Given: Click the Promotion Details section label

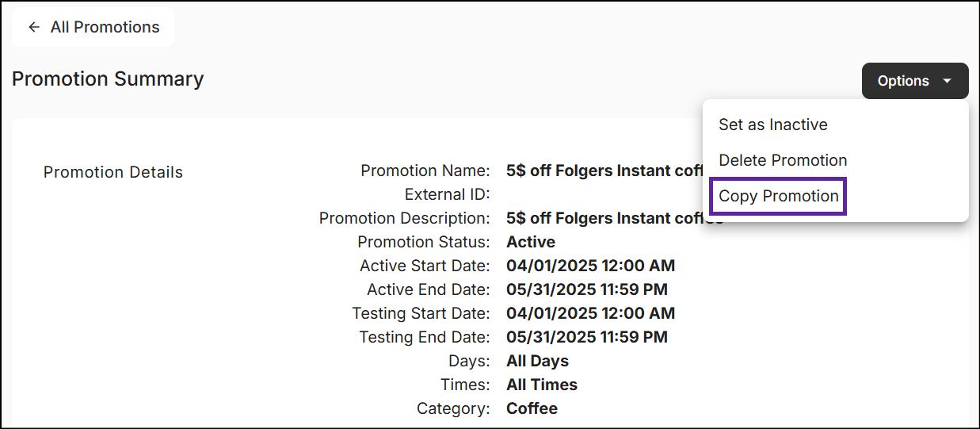Looking at the screenshot, I should 112,172.
